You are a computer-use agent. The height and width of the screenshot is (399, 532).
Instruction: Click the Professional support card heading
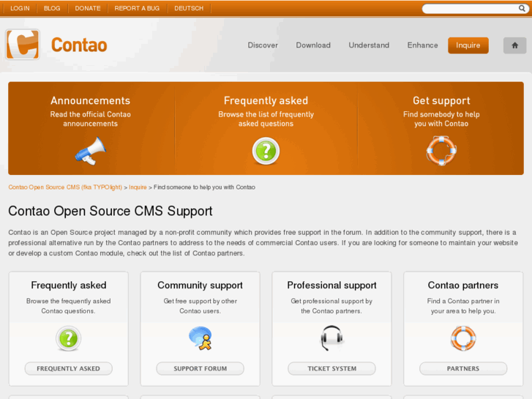point(331,286)
